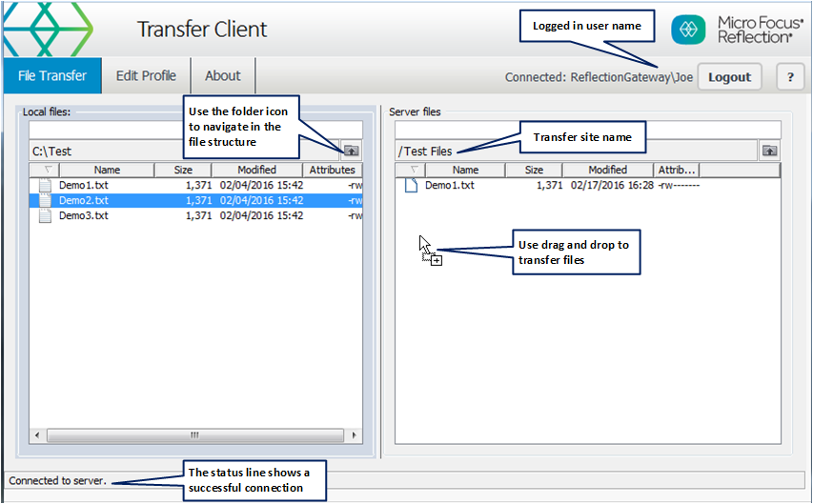Image resolution: width=813 pixels, height=504 pixels.
Task: Click local files up-folder navigation icon
Action: click(x=351, y=151)
